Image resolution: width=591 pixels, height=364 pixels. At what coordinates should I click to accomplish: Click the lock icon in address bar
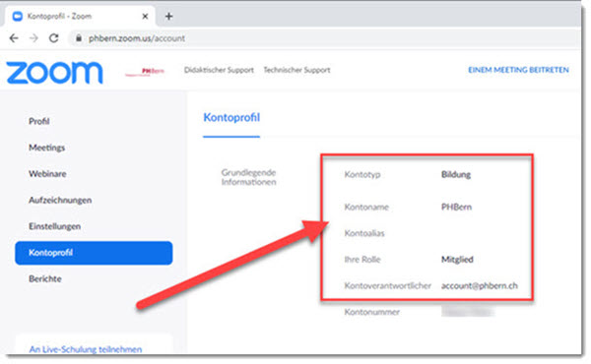click(x=79, y=38)
